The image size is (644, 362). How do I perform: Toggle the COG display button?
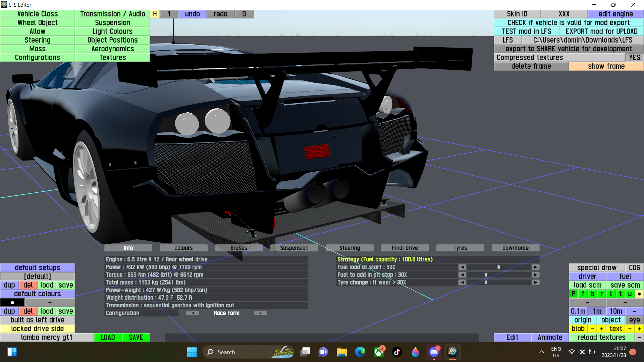click(x=634, y=268)
